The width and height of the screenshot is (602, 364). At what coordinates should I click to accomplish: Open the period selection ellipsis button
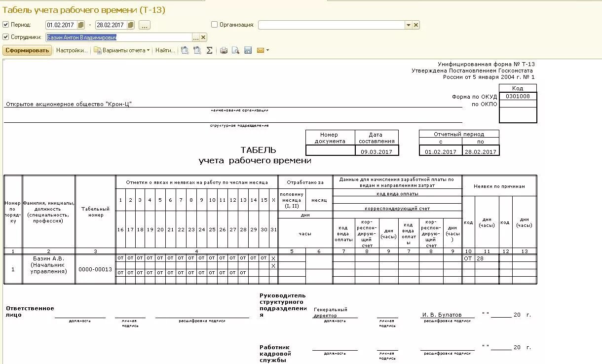(144, 25)
